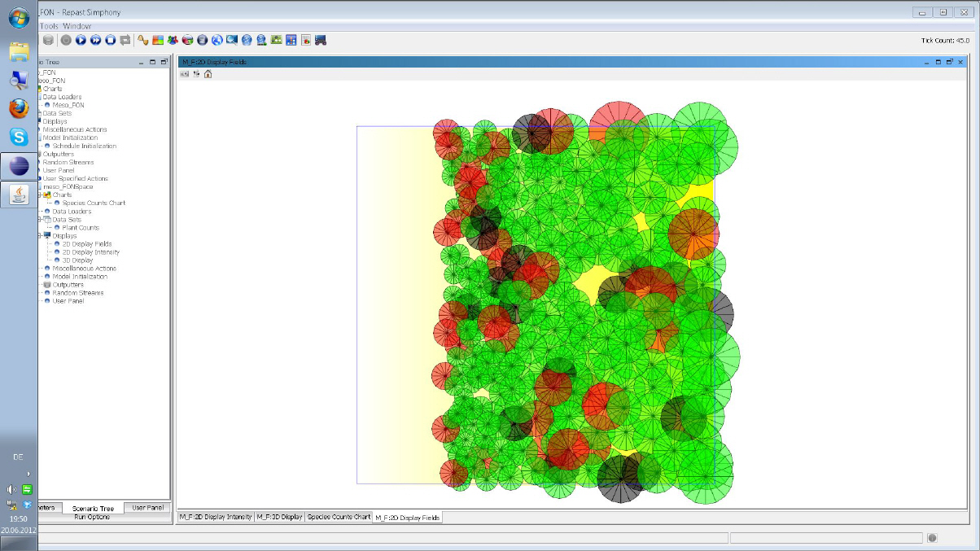Click the blue globe toolbar icon
This screenshot has width=980, height=551.
[x=217, y=40]
